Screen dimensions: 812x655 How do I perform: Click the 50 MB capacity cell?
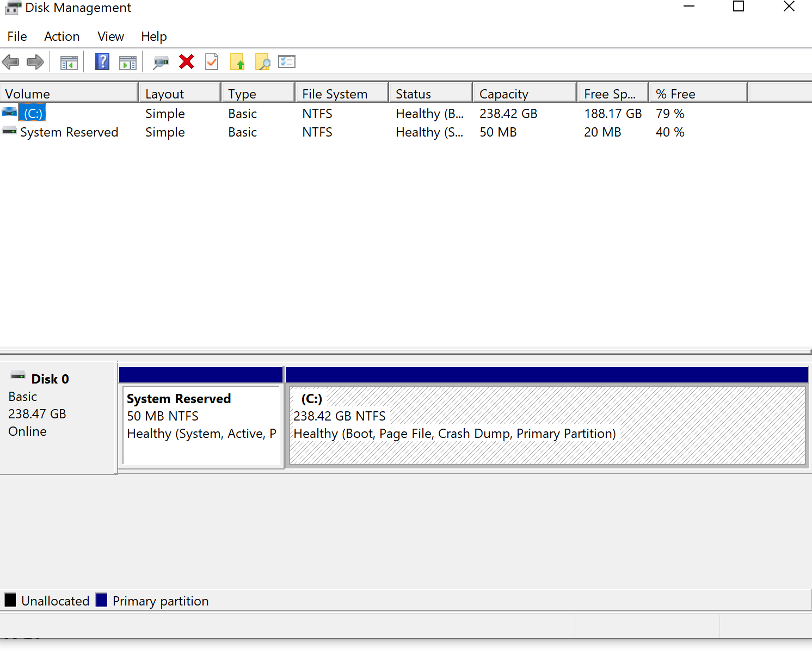pyautogui.click(x=498, y=132)
